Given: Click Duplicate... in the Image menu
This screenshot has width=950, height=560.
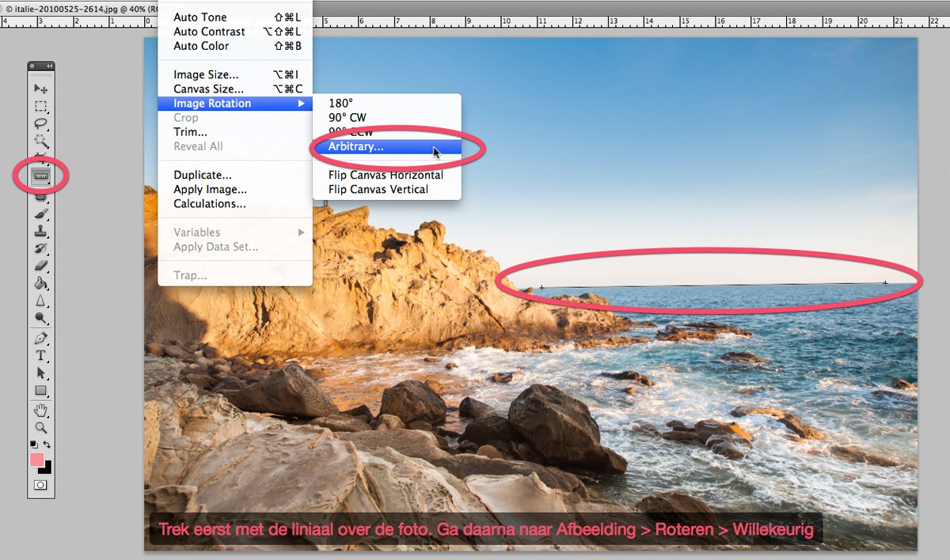Looking at the screenshot, I should coord(203,175).
